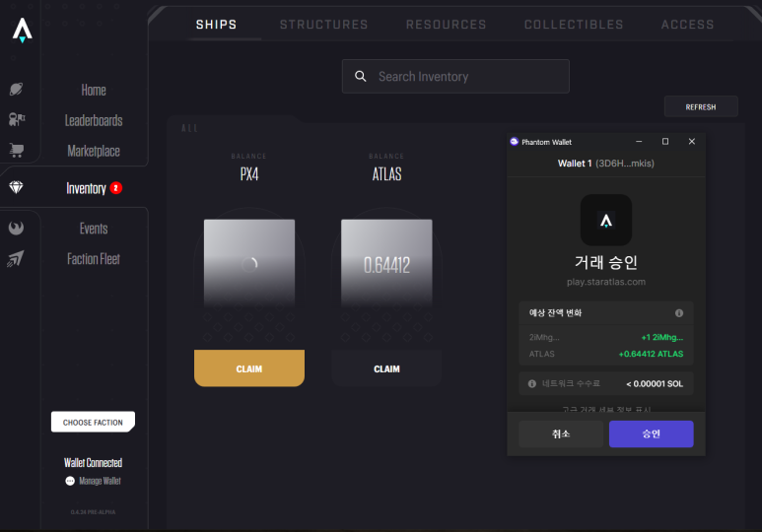Screen dimensions: 762x532
Task: Click the Inventory red notification badge
Action: (x=115, y=188)
